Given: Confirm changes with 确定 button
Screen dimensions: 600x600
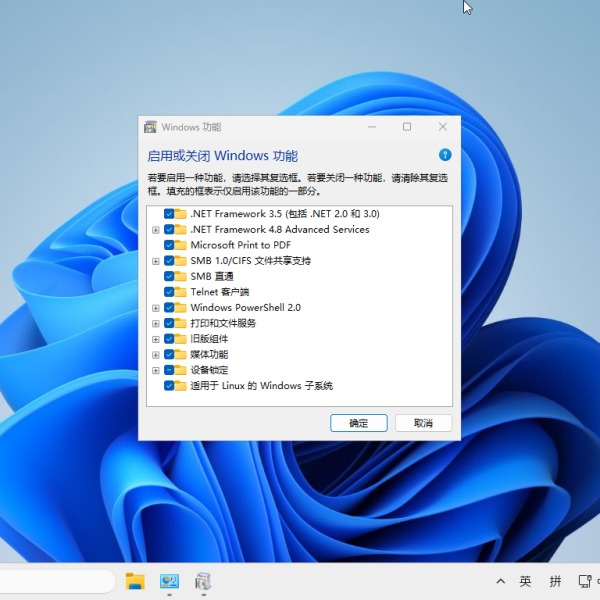Looking at the screenshot, I should pyautogui.click(x=359, y=423).
